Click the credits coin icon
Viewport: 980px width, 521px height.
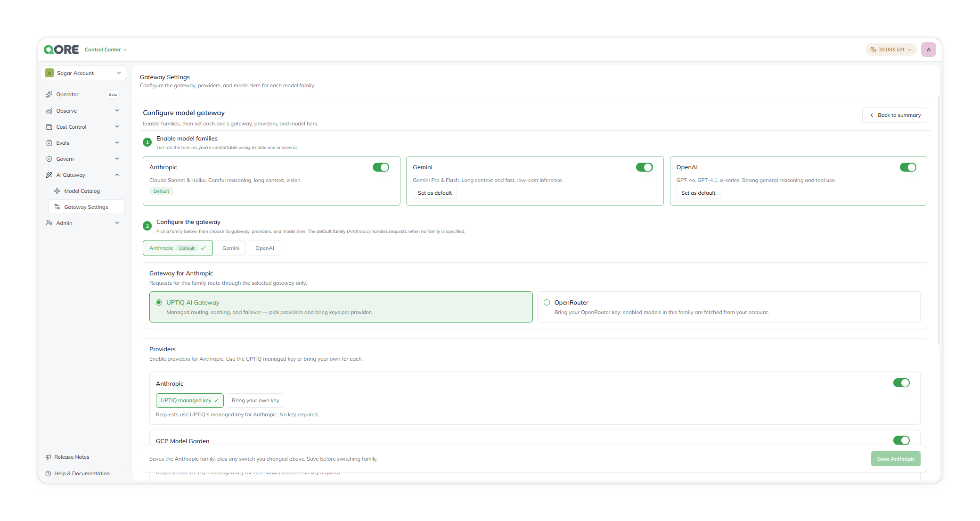pos(873,50)
